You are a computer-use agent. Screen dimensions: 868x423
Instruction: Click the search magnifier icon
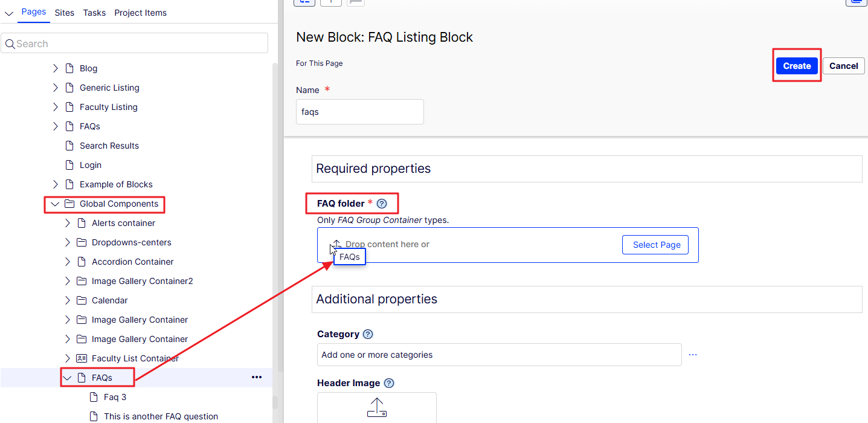(10, 44)
